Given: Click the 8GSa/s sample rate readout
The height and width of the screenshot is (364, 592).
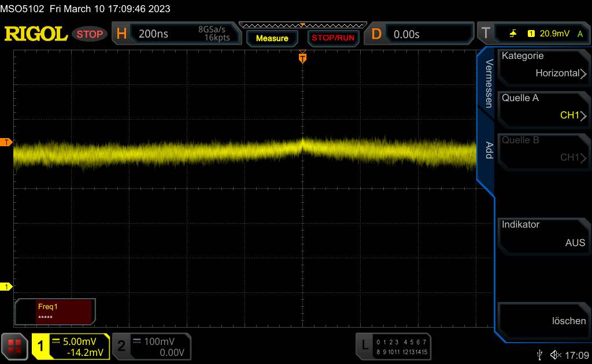Looking at the screenshot, I should pos(212,29).
